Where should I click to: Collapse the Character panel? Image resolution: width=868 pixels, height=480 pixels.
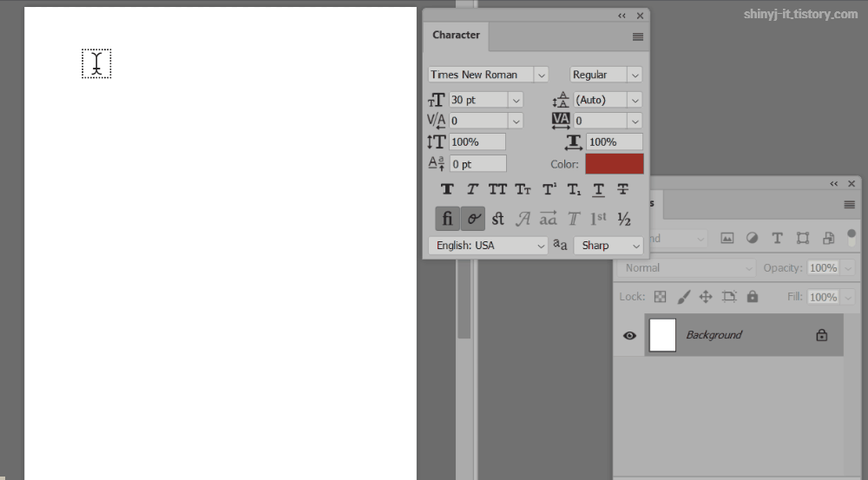621,16
